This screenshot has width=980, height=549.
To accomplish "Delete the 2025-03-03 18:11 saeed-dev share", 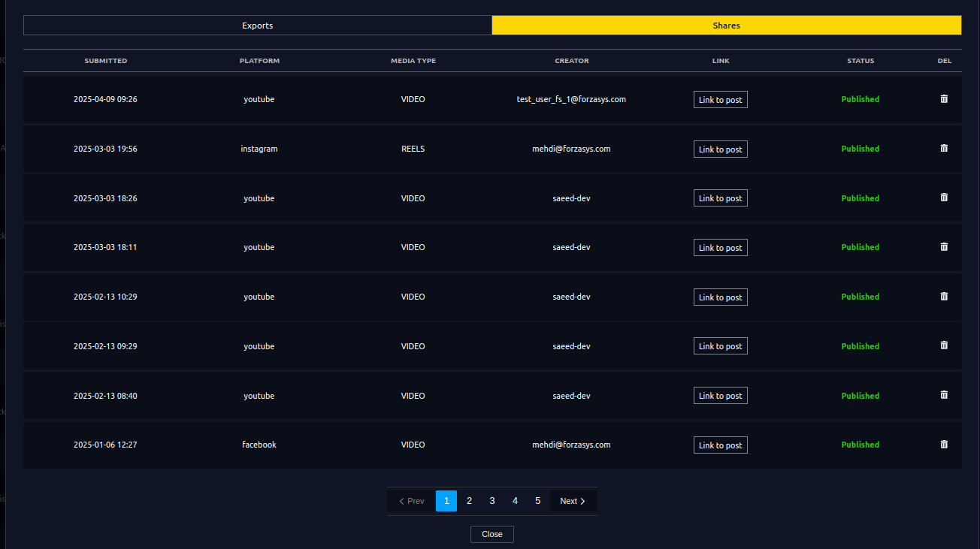I will click(944, 246).
